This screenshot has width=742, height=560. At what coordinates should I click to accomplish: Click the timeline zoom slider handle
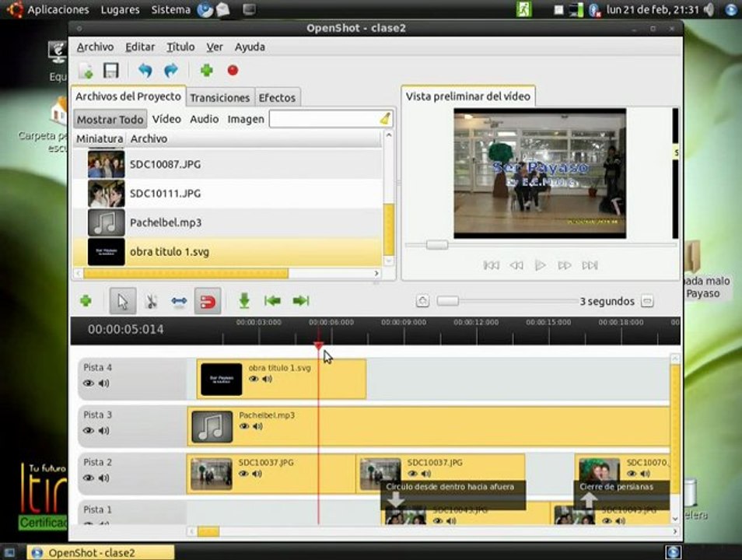448,301
